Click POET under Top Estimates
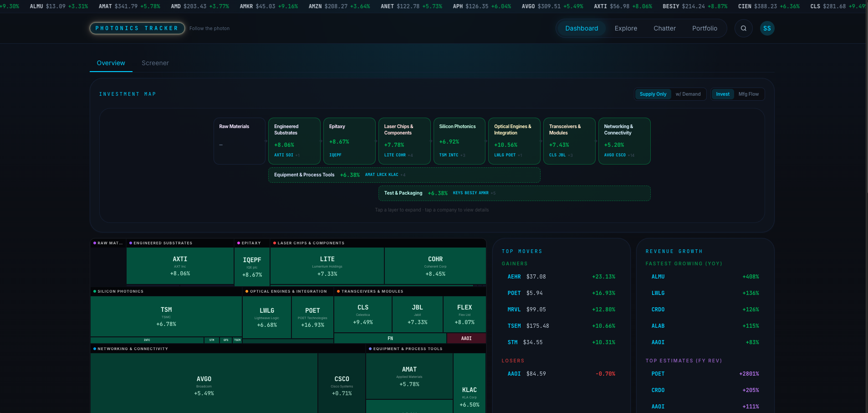 pos(658,374)
